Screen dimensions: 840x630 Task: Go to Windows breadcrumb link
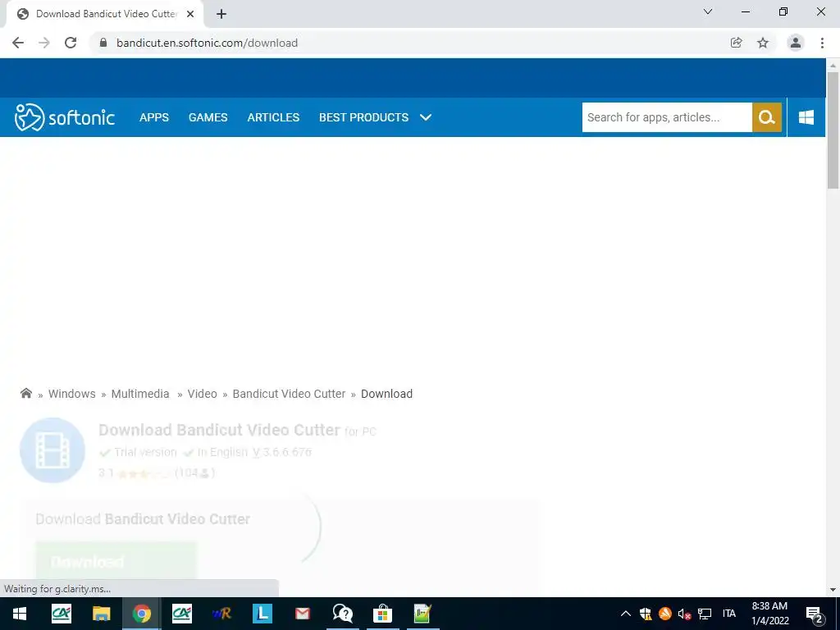coord(72,394)
